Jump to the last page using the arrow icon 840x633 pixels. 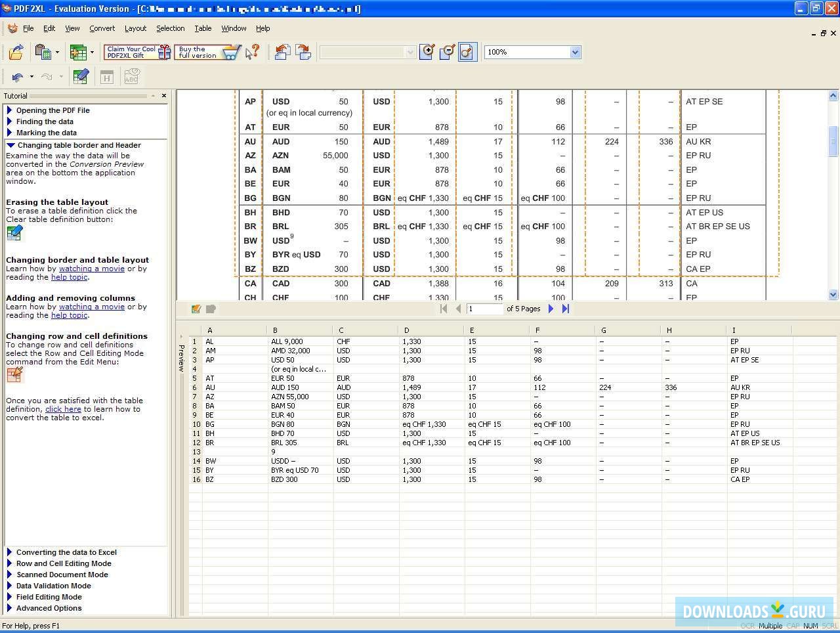click(x=565, y=309)
